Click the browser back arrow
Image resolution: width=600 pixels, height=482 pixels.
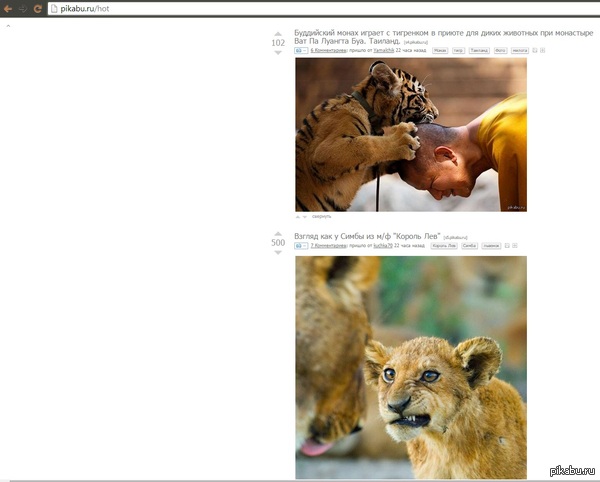click(8, 8)
